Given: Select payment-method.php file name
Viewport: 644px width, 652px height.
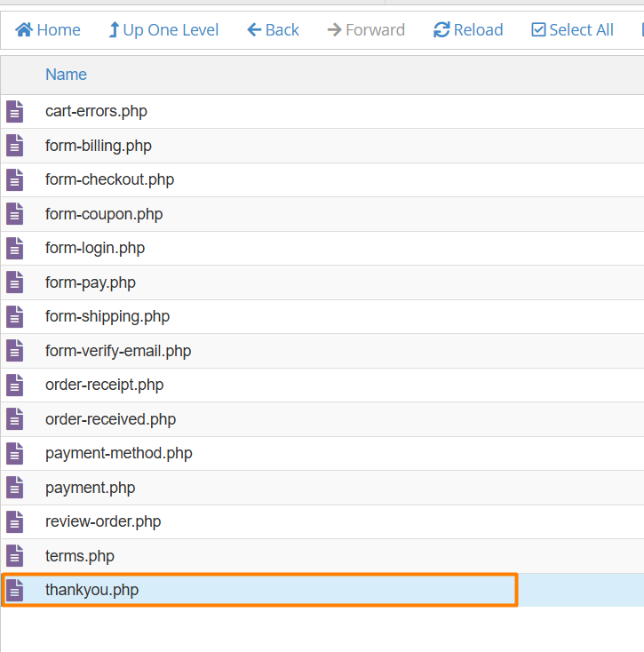Looking at the screenshot, I should tap(119, 454).
